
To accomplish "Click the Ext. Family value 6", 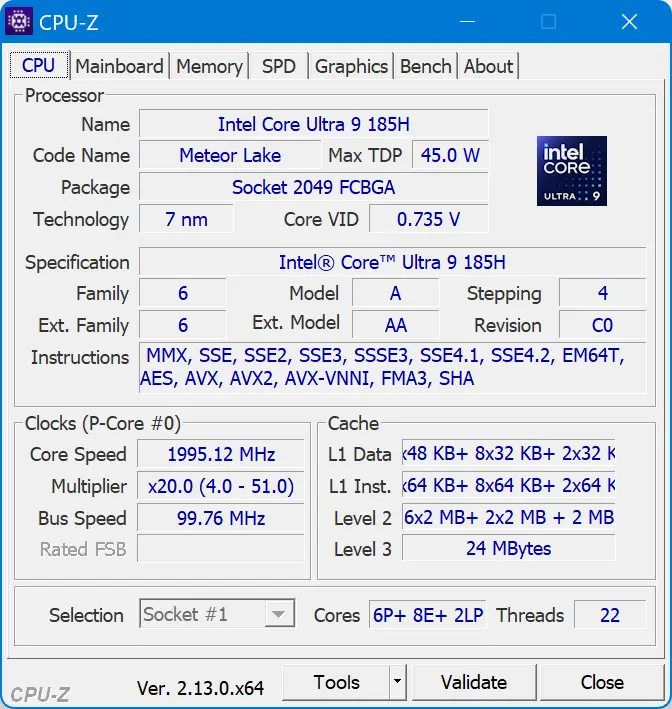I will coord(182,324).
